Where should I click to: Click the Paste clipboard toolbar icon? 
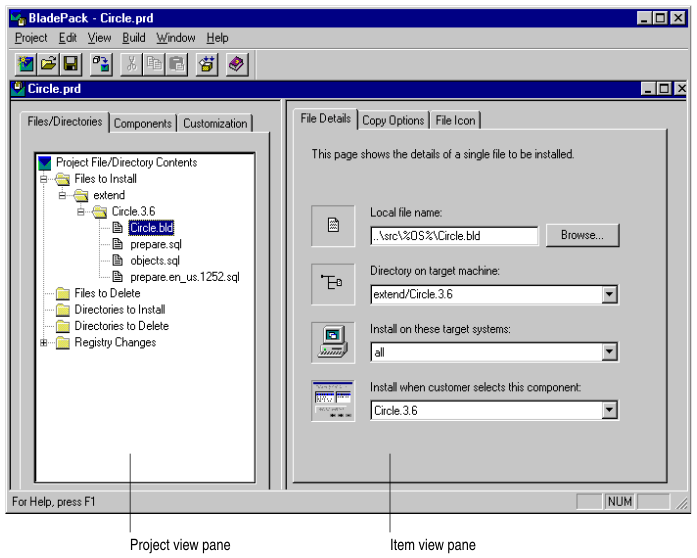176,65
